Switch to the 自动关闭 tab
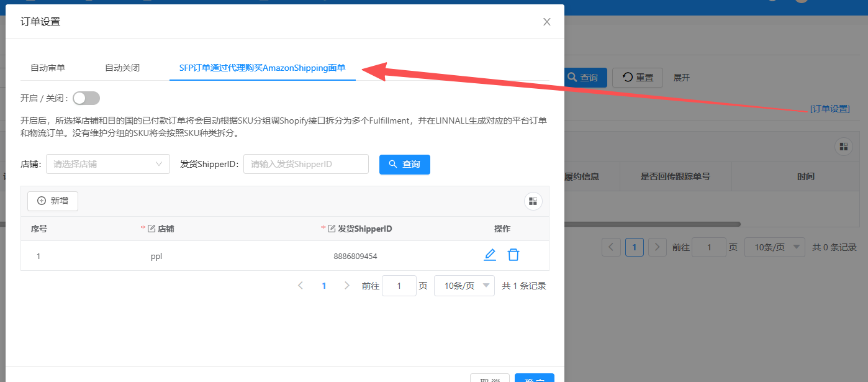 [x=122, y=68]
